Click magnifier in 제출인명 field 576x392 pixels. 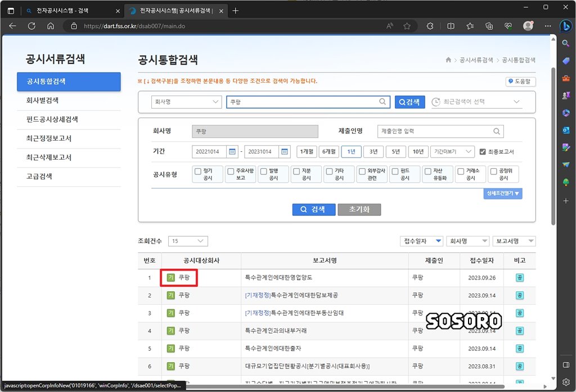click(496, 131)
